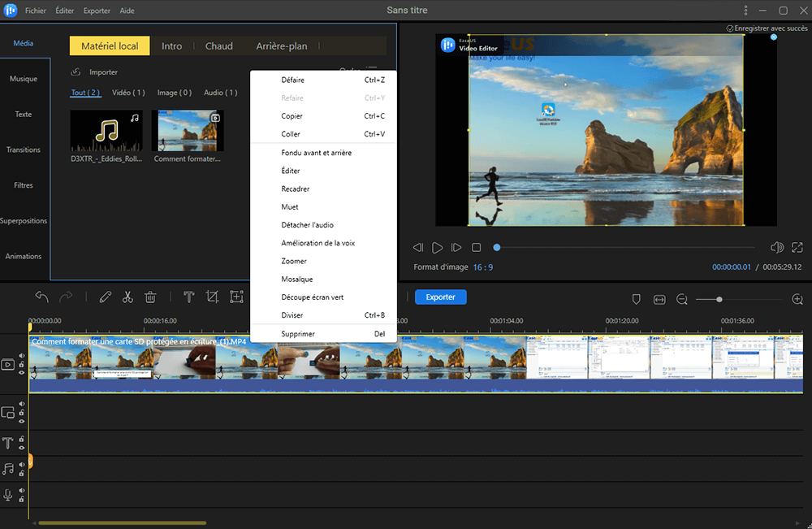The image size is (812, 529).
Task: Hide the text track with its eye icon
Action: click(22, 448)
